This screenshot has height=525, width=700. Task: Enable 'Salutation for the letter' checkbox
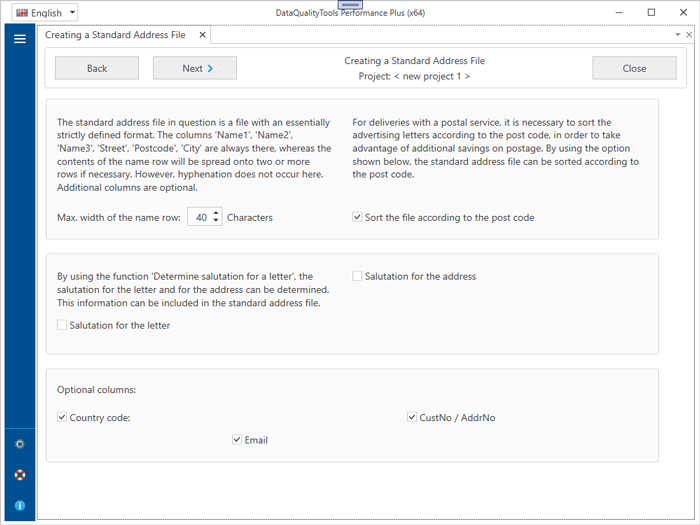[x=62, y=325]
